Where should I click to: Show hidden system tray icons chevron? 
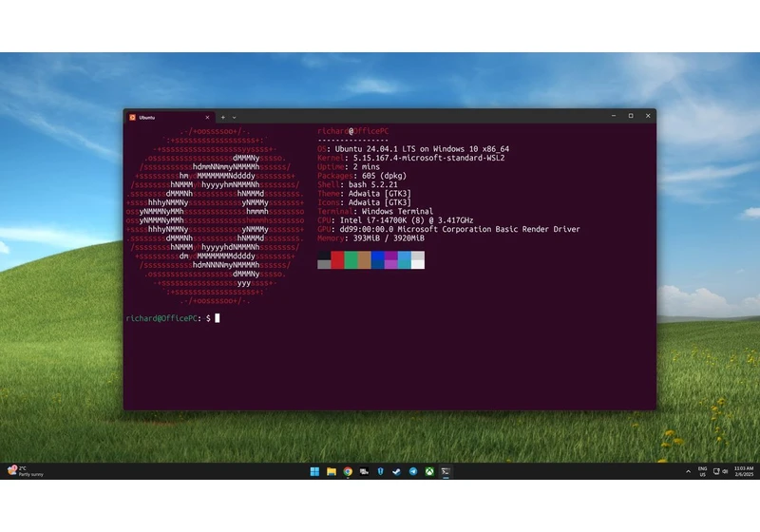pos(688,471)
